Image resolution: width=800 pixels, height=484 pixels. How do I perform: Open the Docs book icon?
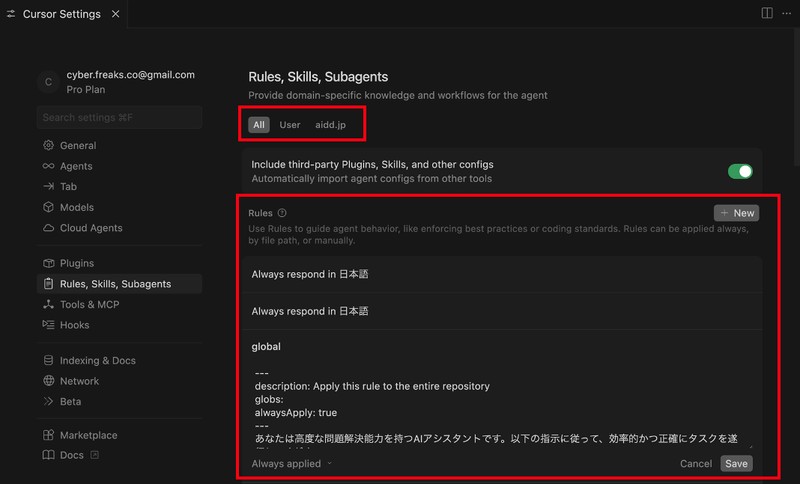48,455
